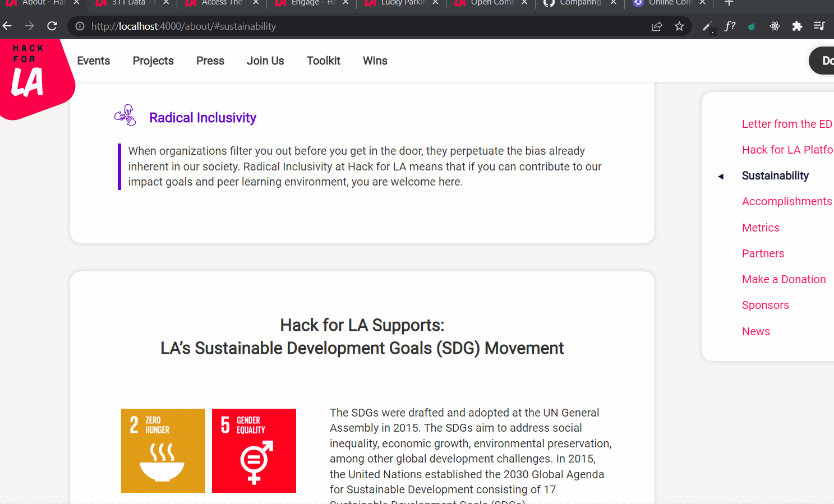Close the 311 Data tab
Screen dimensions: 834x504
166,3
